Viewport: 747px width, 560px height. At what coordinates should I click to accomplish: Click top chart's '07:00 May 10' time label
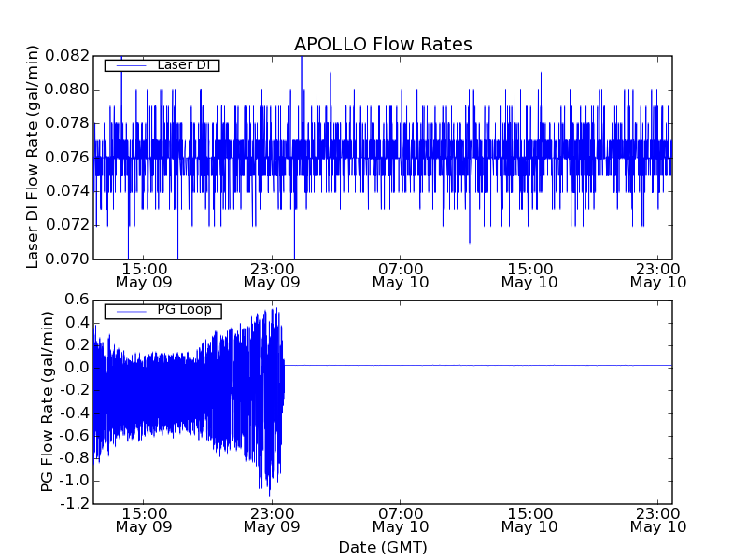click(401, 275)
